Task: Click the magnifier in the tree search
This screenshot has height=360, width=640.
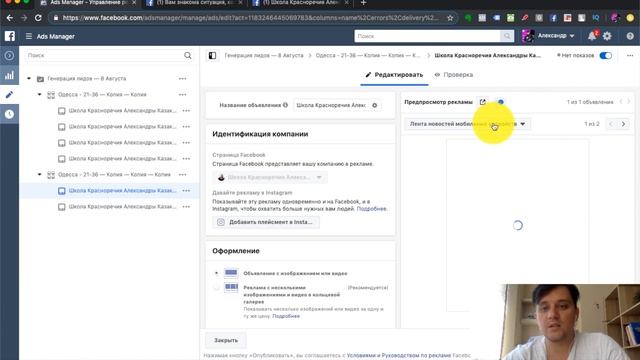Action: point(187,56)
